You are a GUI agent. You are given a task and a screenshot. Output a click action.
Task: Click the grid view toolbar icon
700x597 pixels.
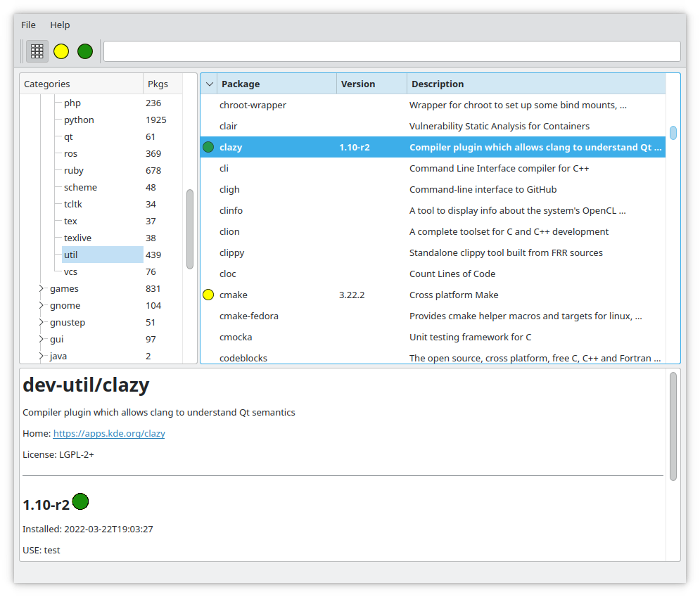[37, 51]
